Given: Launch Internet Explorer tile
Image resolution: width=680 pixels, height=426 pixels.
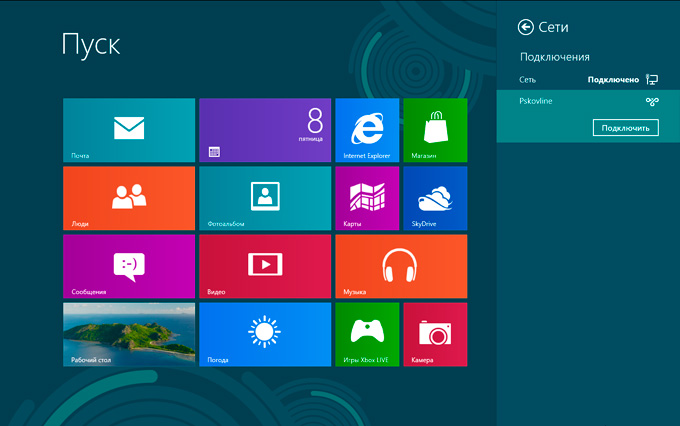Looking at the screenshot, I should [x=367, y=130].
